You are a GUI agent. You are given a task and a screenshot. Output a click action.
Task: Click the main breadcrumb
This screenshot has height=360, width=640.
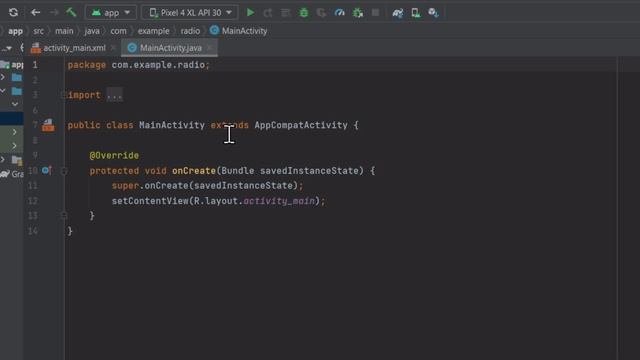click(x=64, y=31)
